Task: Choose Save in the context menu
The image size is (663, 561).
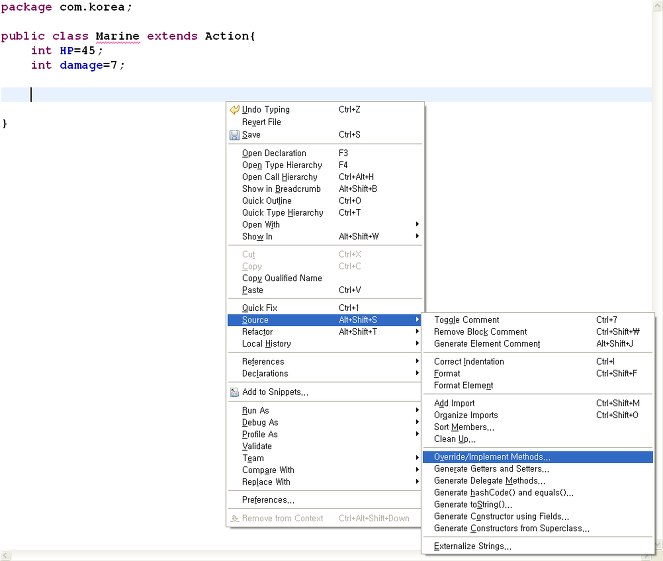Action: 325,135
